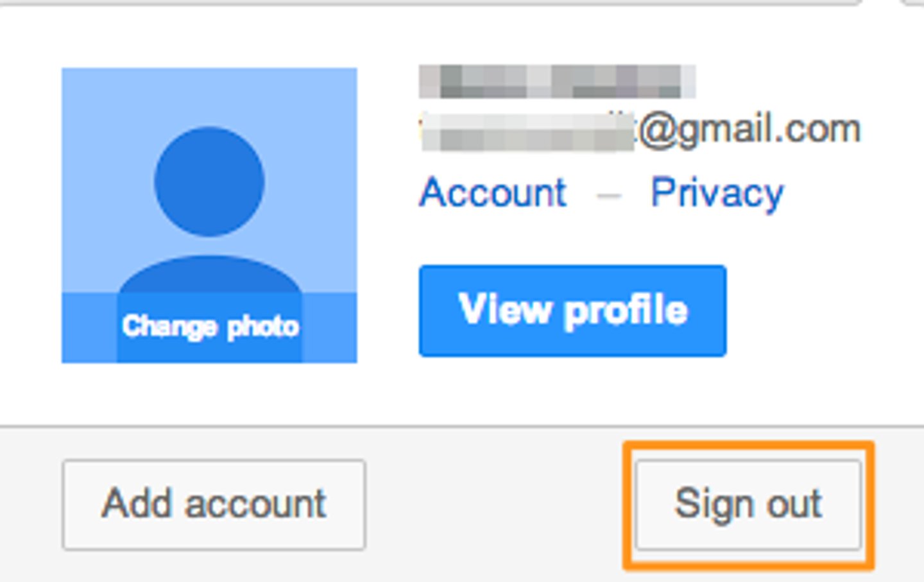Viewport: 924px width, 582px height.
Task: Click the word 'account' on the Add account button
Action: [x=255, y=504]
